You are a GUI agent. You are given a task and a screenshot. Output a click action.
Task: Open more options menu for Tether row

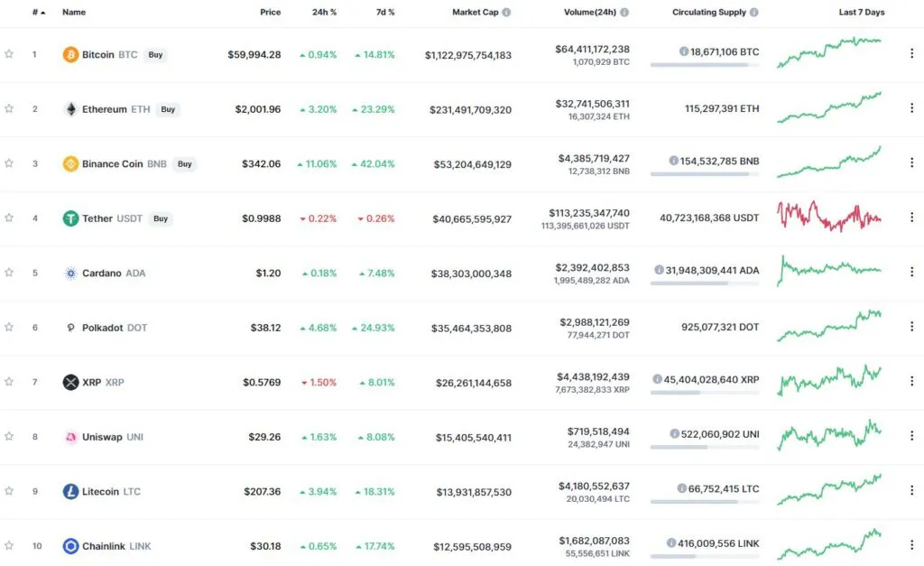(911, 218)
